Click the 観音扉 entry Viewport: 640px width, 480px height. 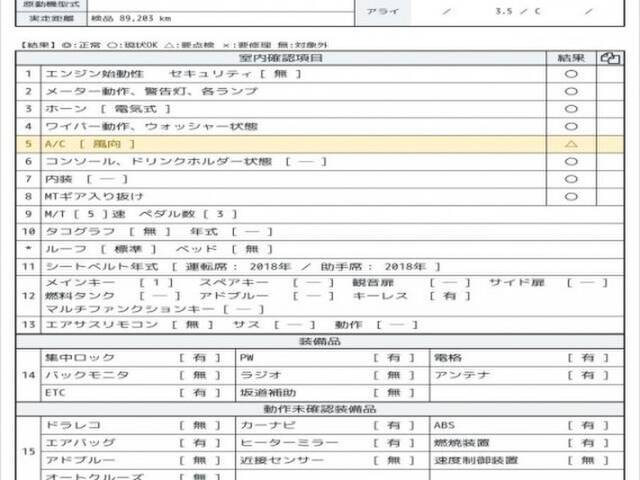[411, 282]
